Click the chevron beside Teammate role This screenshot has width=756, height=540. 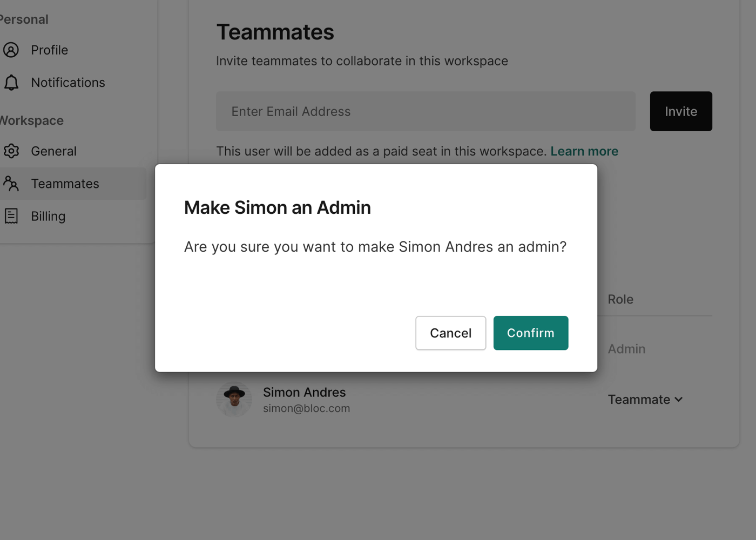click(x=679, y=400)
